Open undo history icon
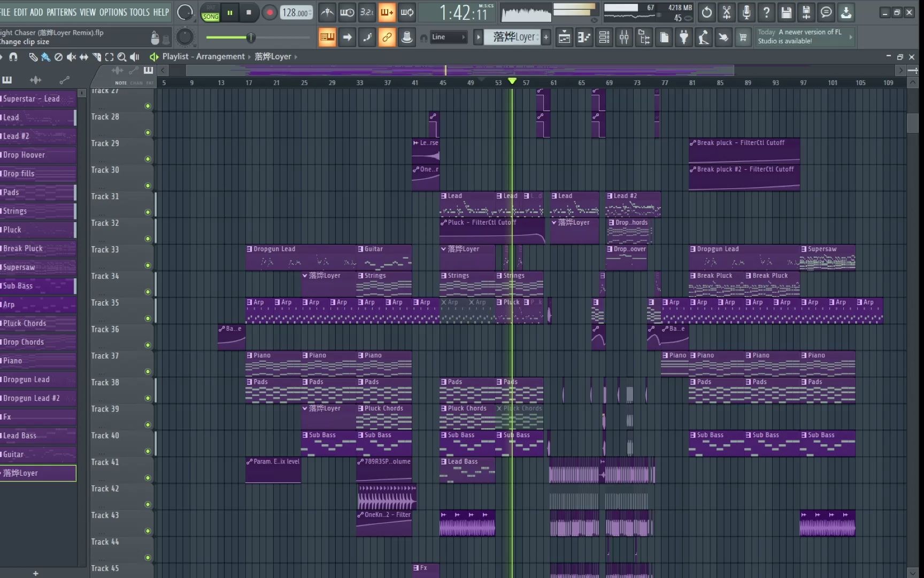The width and height of the screenshot is (924, 578). pos(707,12)
